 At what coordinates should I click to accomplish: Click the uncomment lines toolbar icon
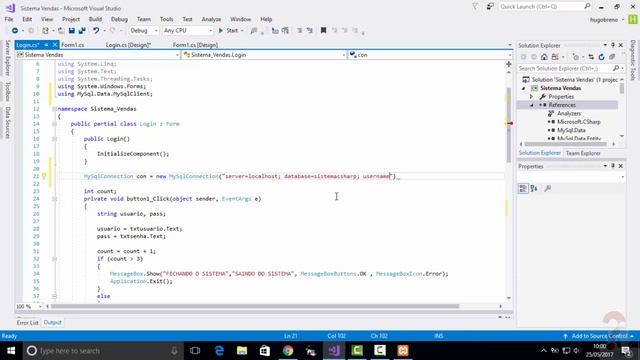pos(310,31)
